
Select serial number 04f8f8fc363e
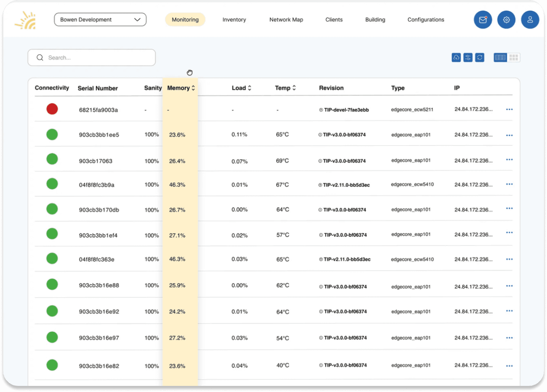[97, 260]
